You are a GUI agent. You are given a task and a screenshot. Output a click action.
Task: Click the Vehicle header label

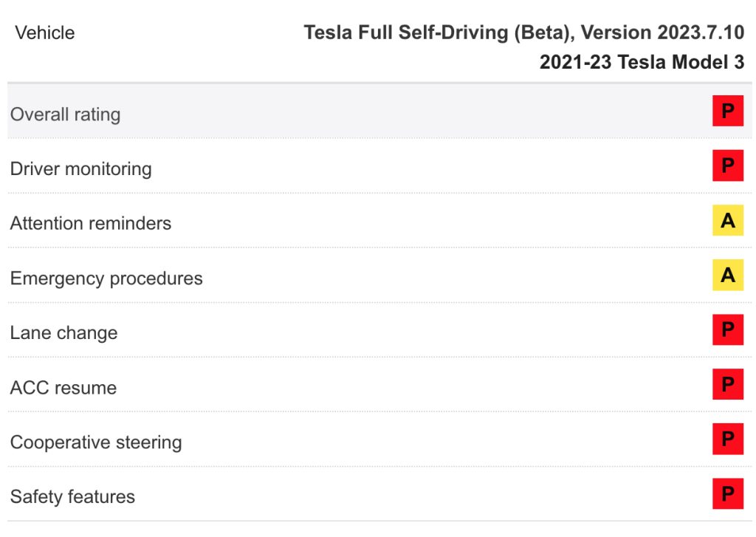point(45,33)
